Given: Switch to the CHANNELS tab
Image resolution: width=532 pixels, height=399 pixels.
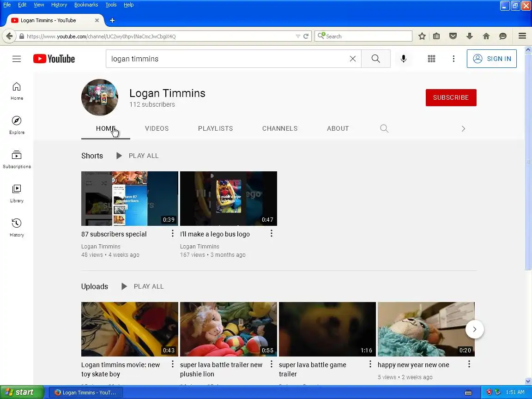Looking at the screenshot, I should point(280,128).
